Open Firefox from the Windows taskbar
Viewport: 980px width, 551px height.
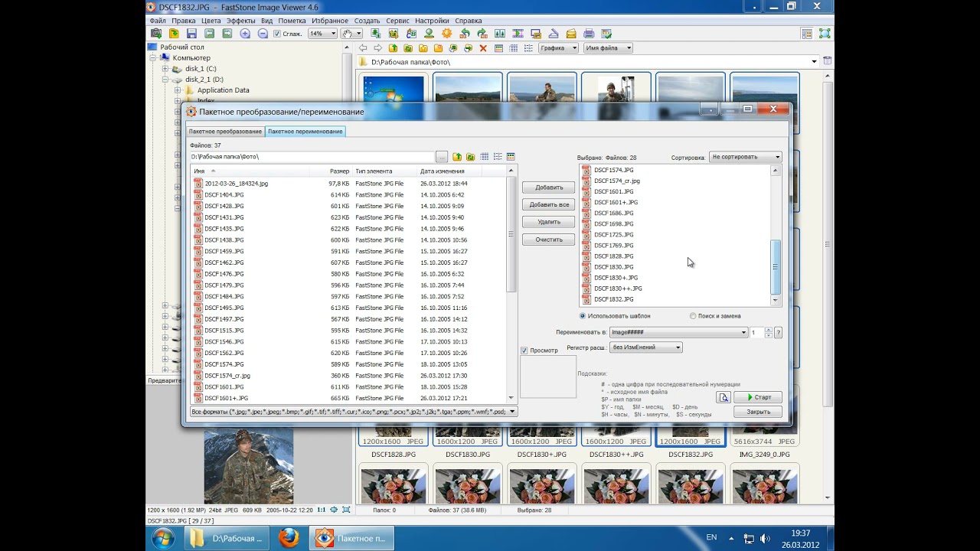pyautogui.click(x=289, y=538)
